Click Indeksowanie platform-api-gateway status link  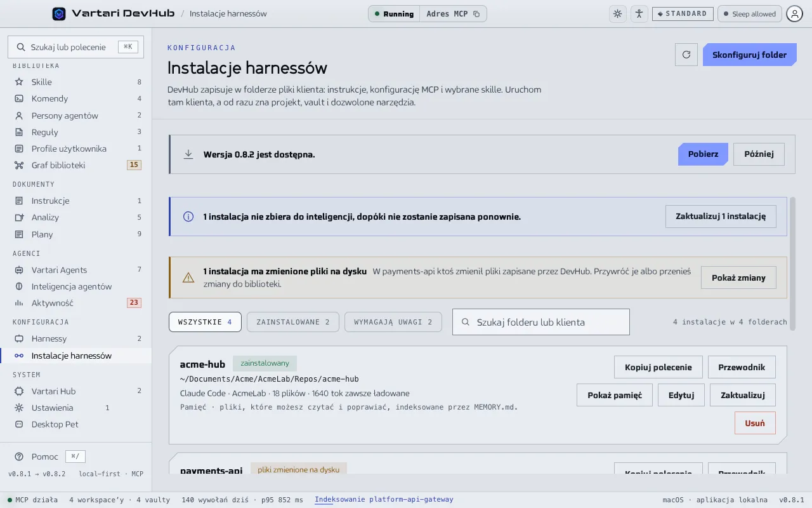pyautogui.click(x=384, y=500)
